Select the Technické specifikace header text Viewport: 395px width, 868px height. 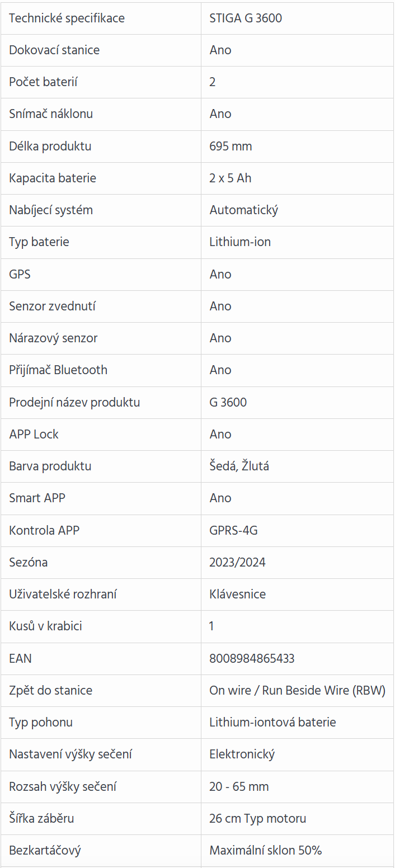pyautogui.click(x=67, y=18)
